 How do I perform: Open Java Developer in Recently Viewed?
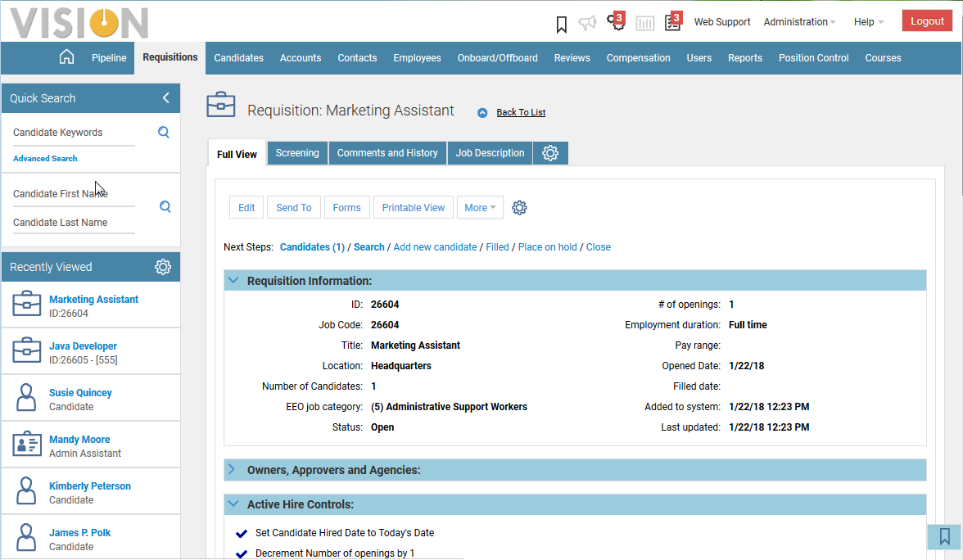coord(83,346)
